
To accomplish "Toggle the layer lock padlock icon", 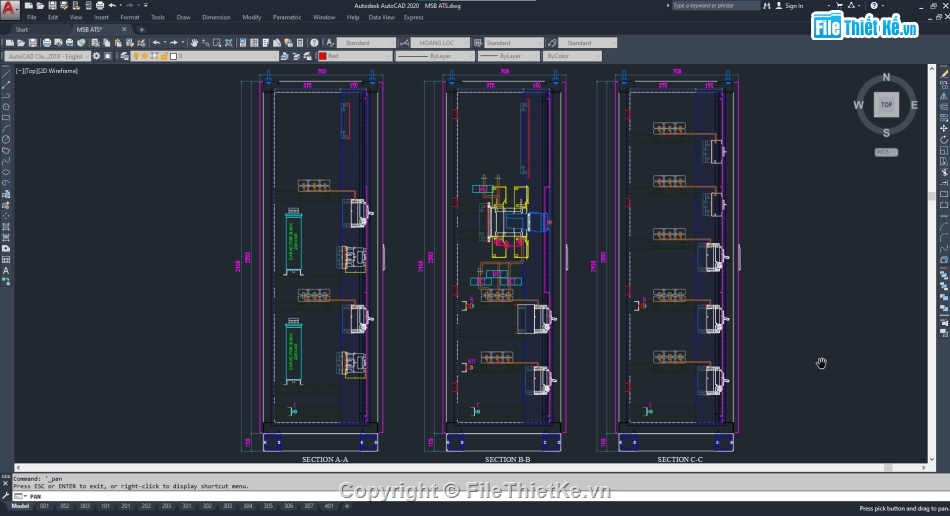I will tap(164, 56).
